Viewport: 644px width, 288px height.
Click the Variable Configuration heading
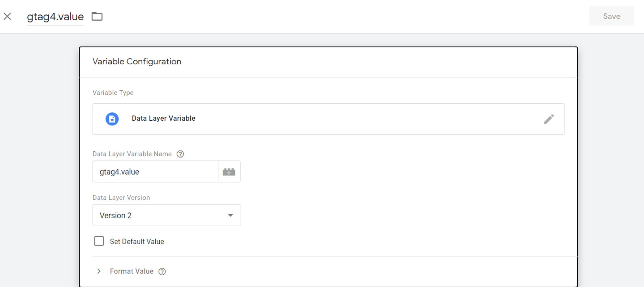[x=137, y=61]
